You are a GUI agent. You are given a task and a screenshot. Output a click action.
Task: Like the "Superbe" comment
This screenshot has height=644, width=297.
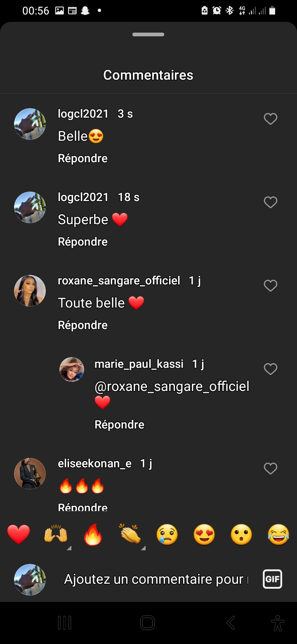pyautogui.click(x=270, y=202)
